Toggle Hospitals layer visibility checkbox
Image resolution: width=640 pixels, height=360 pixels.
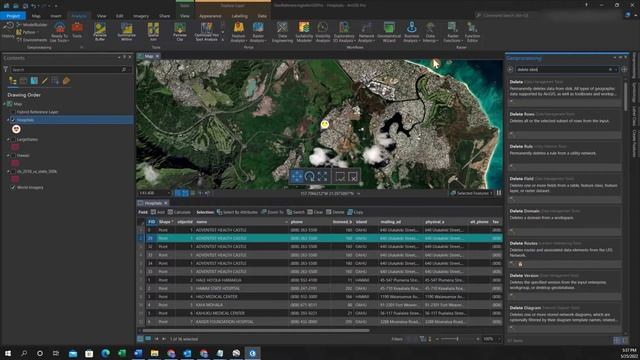(13, 120)
